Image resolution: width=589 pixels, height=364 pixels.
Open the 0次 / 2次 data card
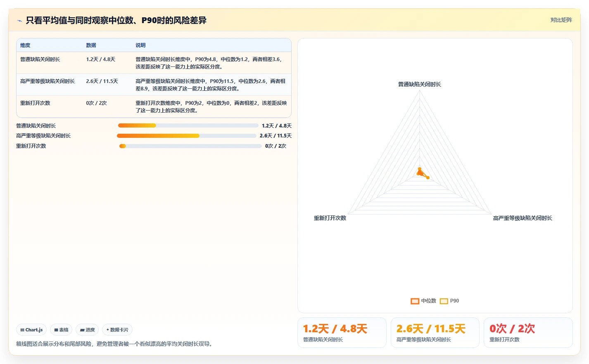[528, 333]
